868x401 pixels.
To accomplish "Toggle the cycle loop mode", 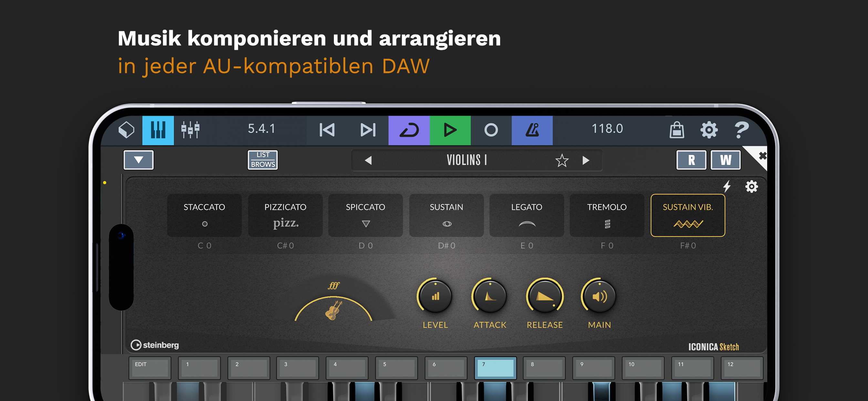I will coord(409,130).
